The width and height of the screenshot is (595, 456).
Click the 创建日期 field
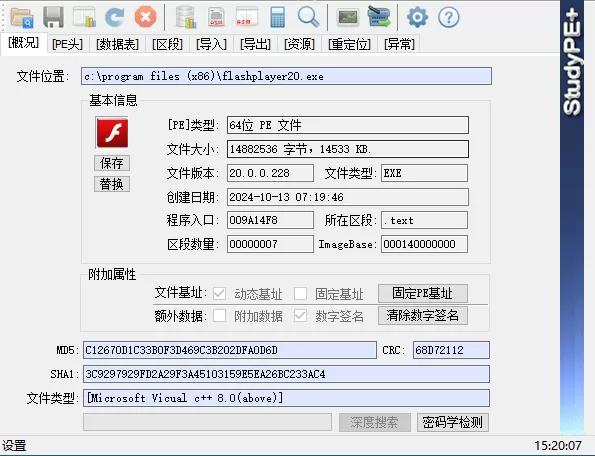348,197
